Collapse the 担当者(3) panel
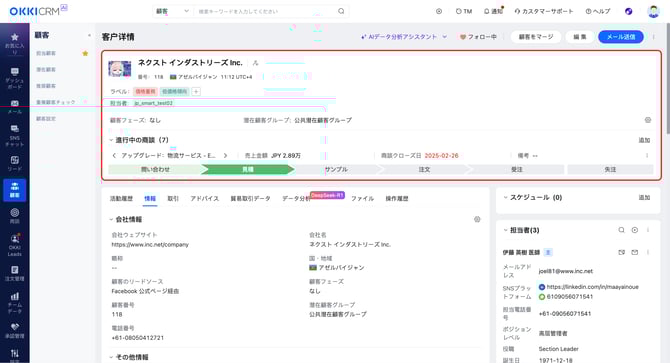 (505, 230)
